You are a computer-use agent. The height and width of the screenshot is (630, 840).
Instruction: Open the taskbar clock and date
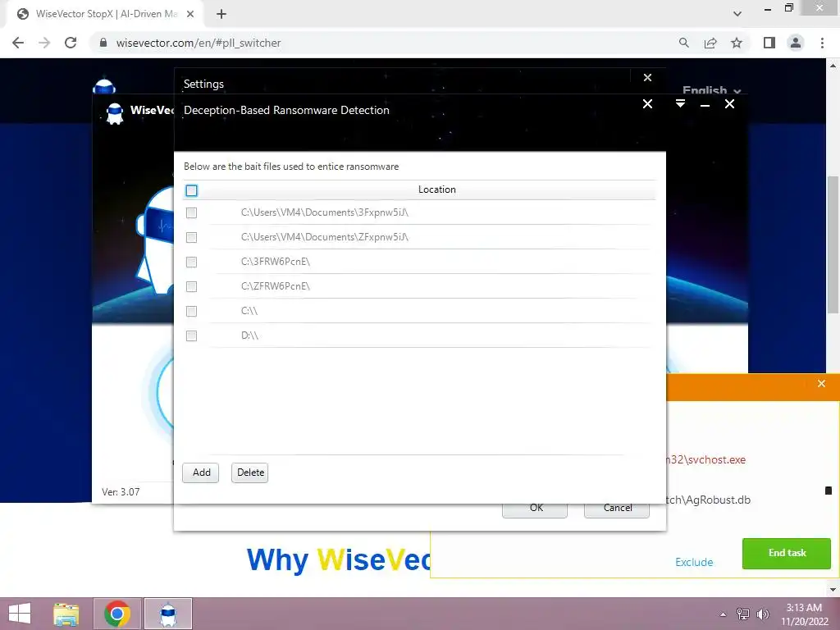pos(804,614)
